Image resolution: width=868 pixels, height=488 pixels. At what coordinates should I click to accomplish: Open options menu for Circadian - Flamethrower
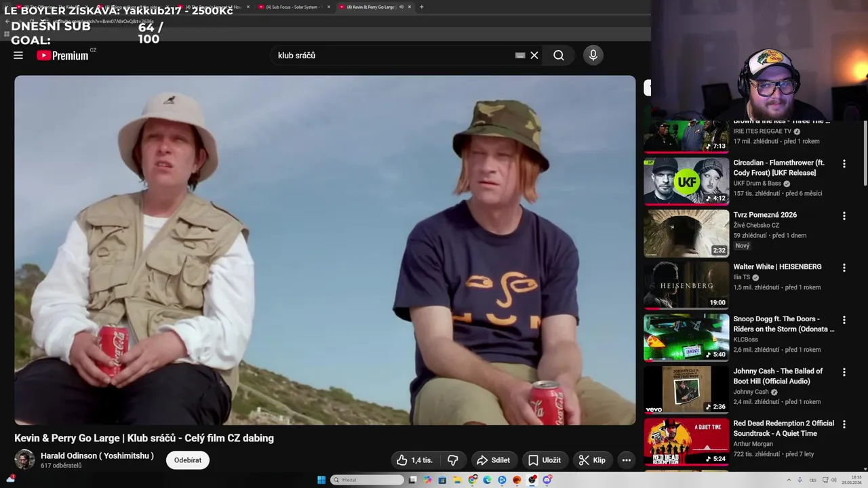pyautogui.click(x=844, y=164)
